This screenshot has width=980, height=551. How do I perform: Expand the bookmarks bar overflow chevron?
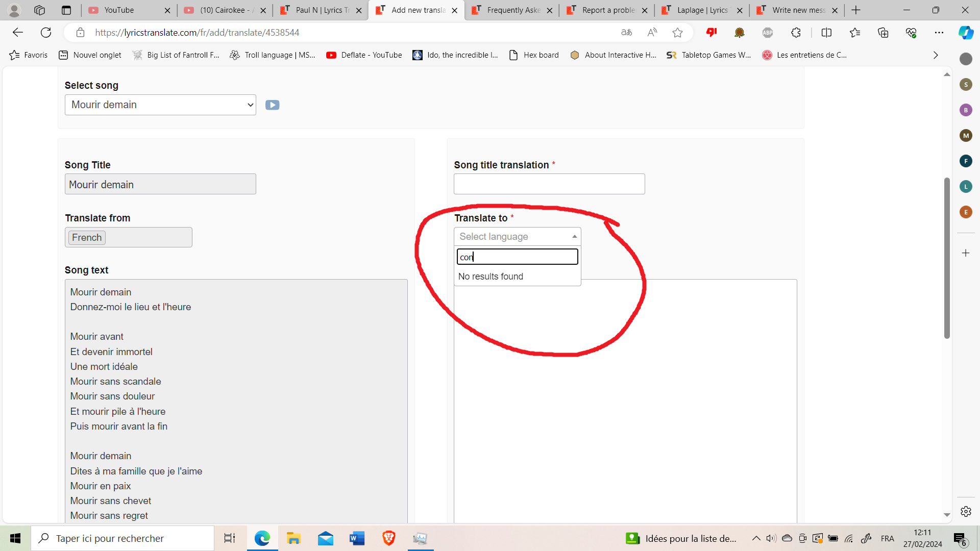point(935,55)
